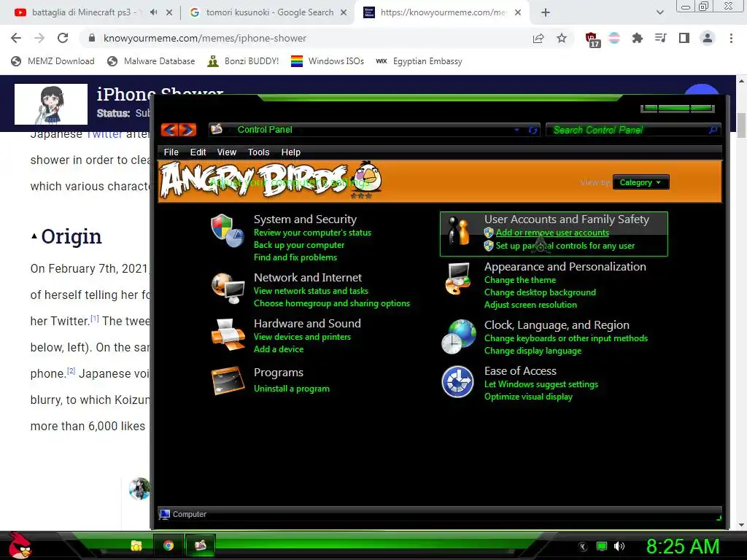The height and width of the screenshot is (560, 747).
Task: Click View devices and printers
Action: pos(302,337)
